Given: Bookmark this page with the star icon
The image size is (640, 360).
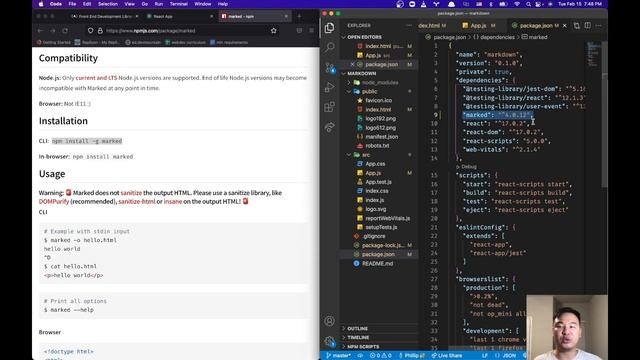Looking at the screenshot, I should 273,31.
